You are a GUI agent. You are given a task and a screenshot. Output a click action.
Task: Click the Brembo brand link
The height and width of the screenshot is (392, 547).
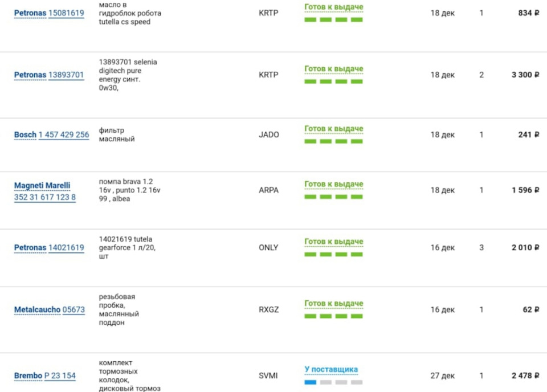[28, 376]
